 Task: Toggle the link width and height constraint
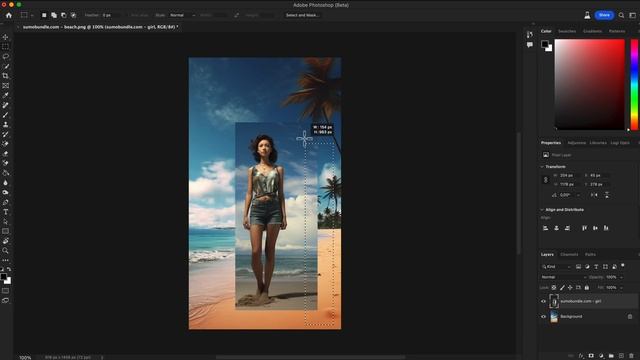(x=546, y=180)
